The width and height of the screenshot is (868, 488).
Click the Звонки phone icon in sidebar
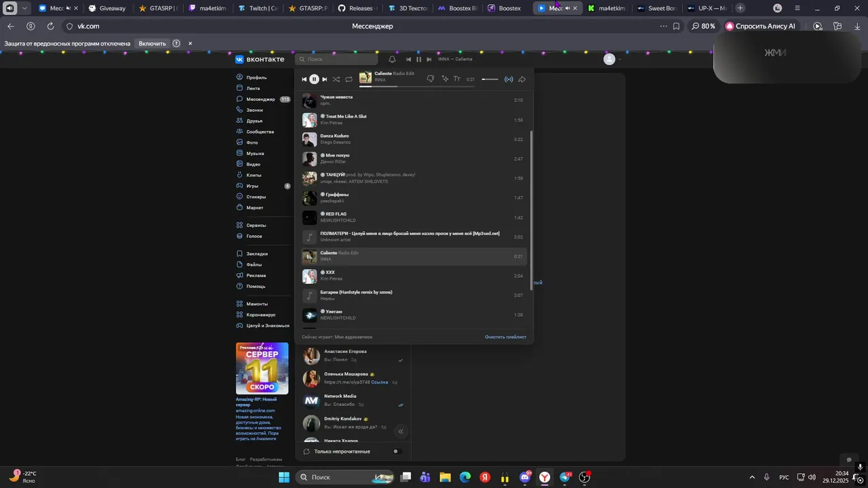(x=239, y=110)
